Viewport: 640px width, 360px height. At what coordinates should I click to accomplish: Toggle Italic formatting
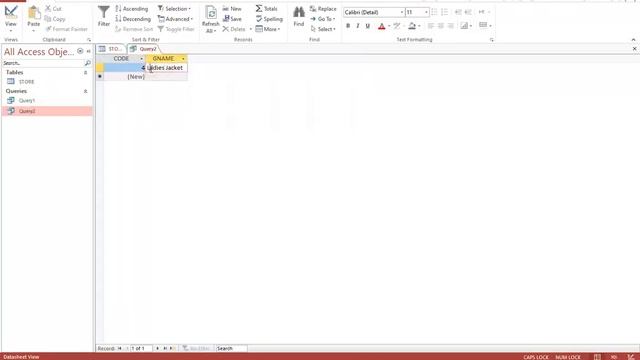358,26
